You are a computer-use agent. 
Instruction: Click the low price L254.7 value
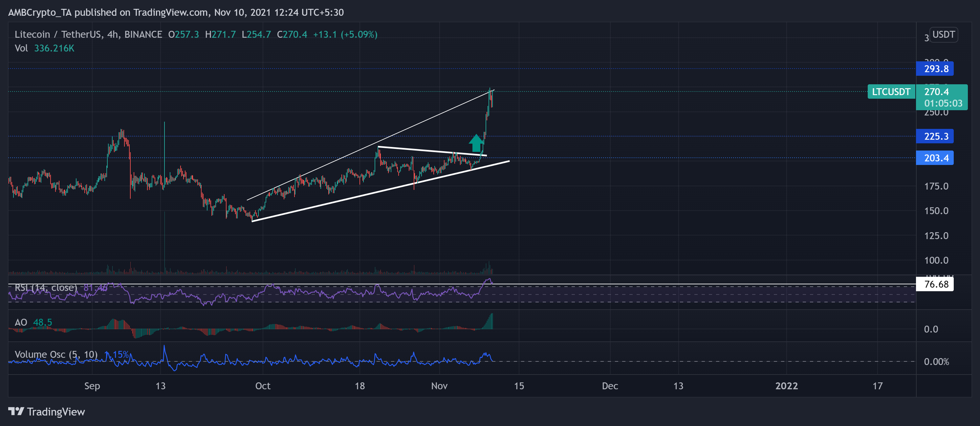coord(256,34)
